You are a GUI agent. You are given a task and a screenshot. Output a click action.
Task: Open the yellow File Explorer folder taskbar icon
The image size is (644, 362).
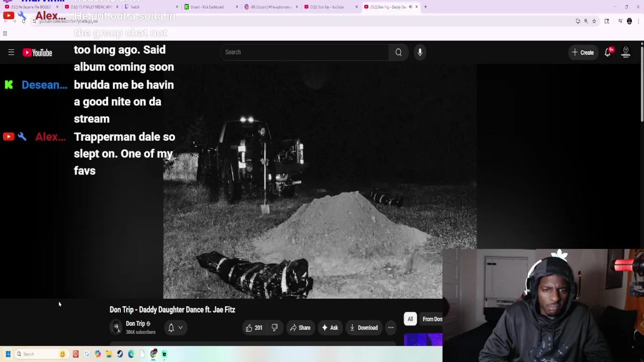point(109,354)
